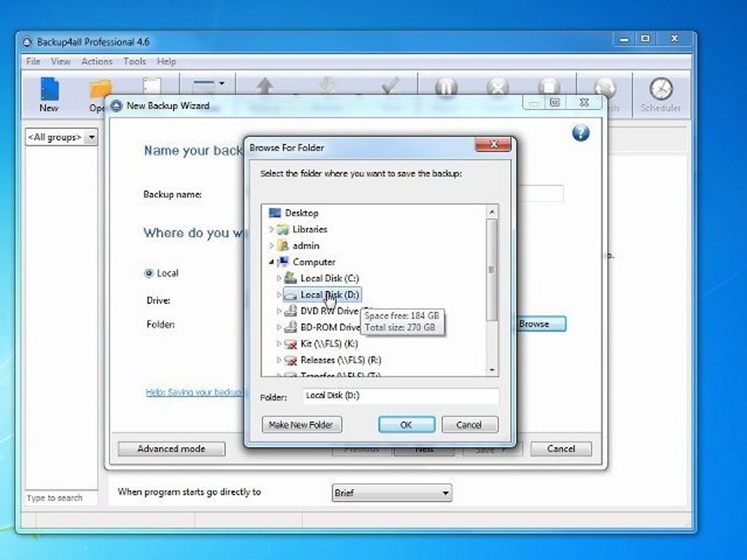747x560 pixels.
Task: Open the Help menu
Action: pos(167,61)
